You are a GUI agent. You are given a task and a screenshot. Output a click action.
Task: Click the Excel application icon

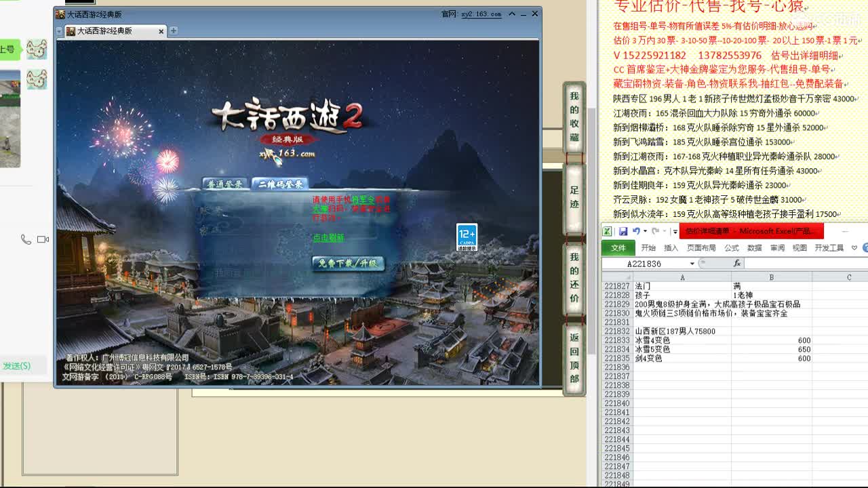pos(608,231)
